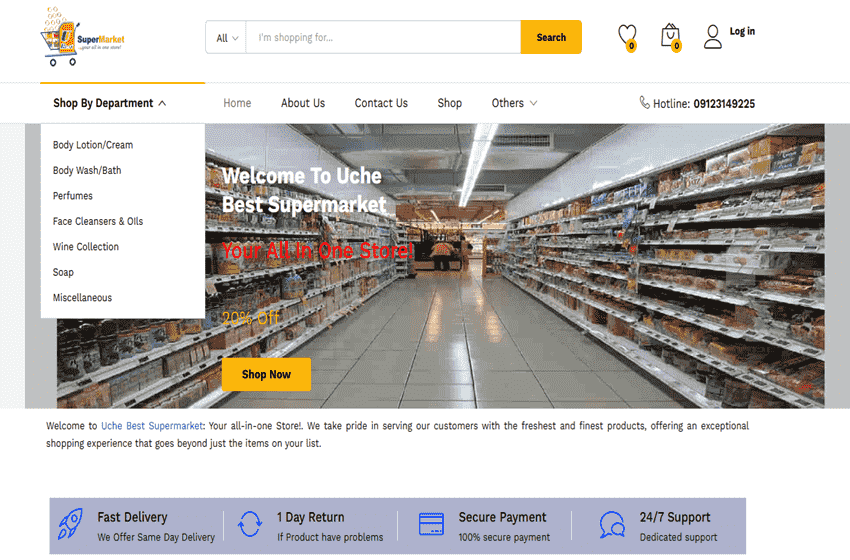Click the SuperMarket shopping cart logo
This screenshot has height=560, width=850.
pyautogui.click(x=82, y=38)
